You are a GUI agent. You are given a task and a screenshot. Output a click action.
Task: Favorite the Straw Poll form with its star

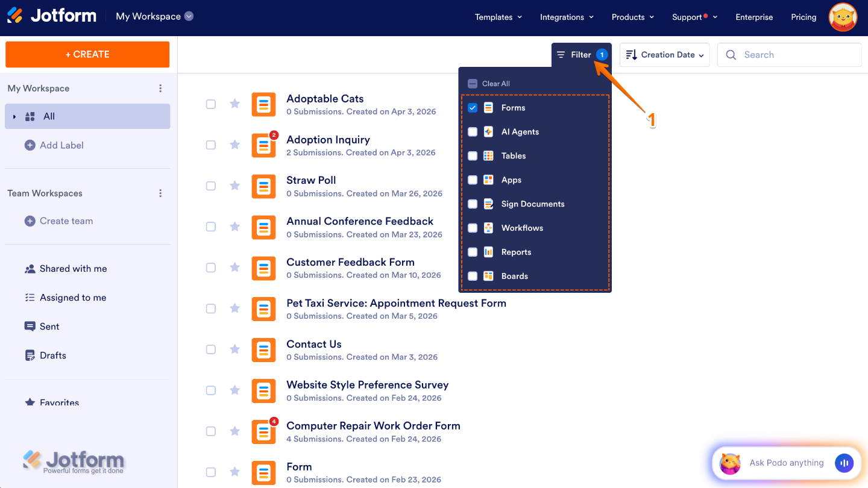tap(234, 186)
